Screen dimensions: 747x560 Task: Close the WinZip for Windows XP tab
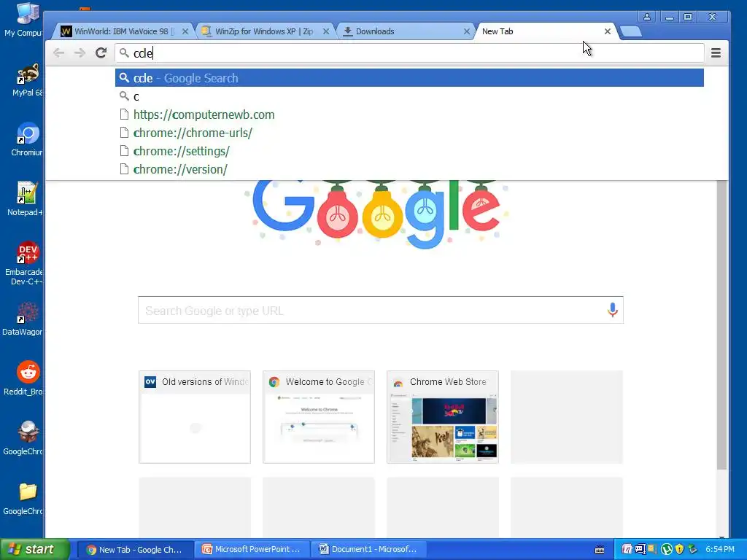point(326,31)
